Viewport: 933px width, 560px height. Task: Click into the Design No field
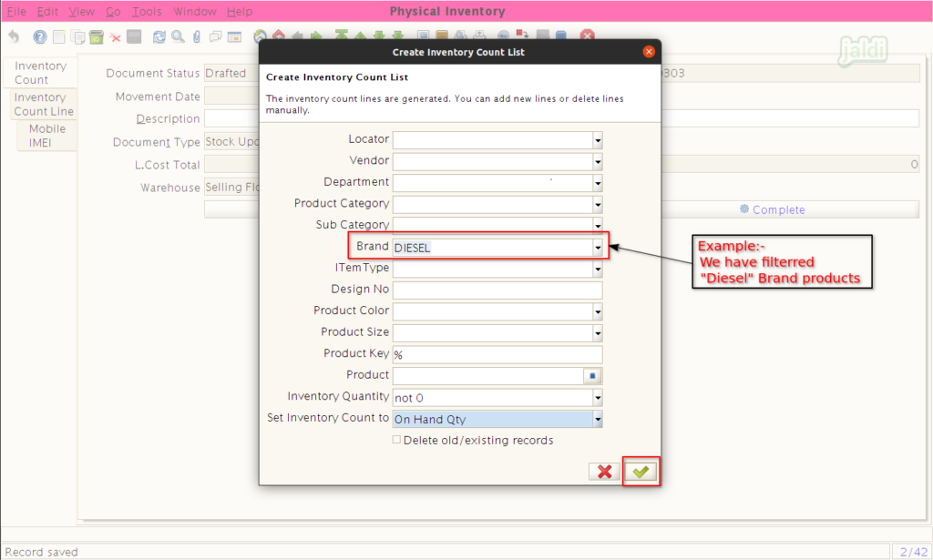point(497,290)
